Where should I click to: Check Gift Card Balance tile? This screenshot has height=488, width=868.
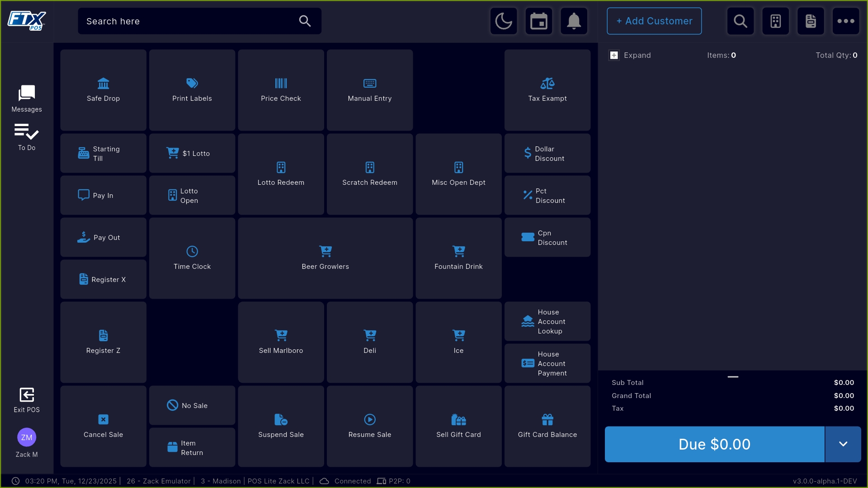pyautogui.click(x=547, y=426)
